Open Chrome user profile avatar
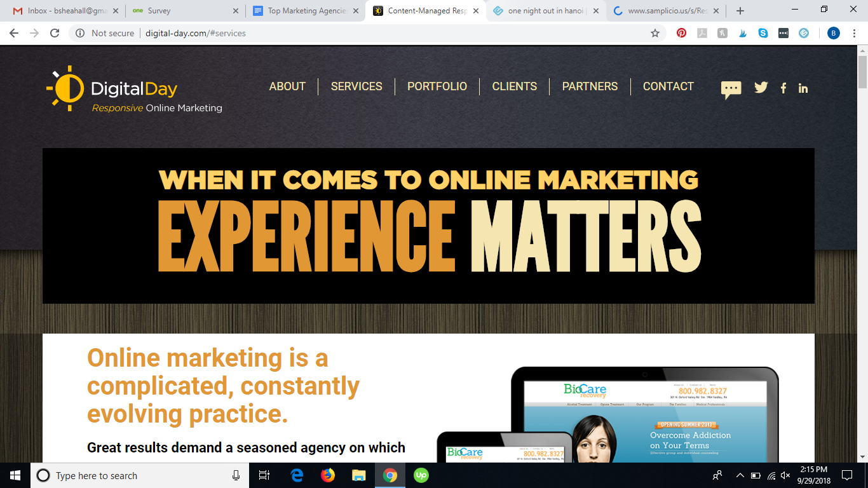Viewport: 868px width, 488px height. pos(833,33)
